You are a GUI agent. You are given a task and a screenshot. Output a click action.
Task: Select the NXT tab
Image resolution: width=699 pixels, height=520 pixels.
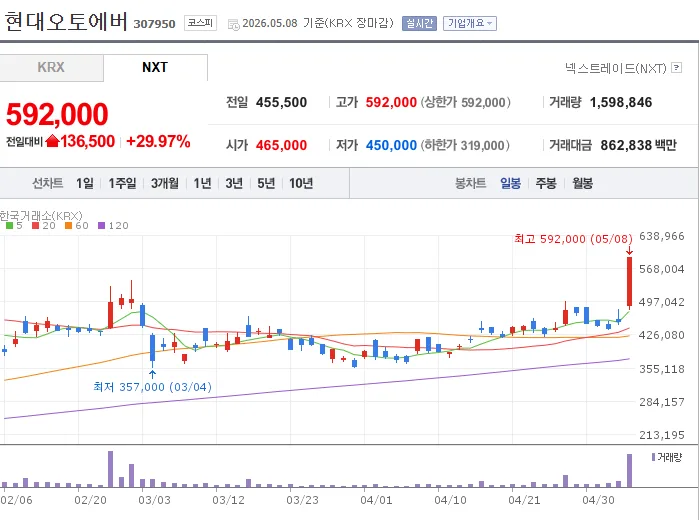click(155, 67)
